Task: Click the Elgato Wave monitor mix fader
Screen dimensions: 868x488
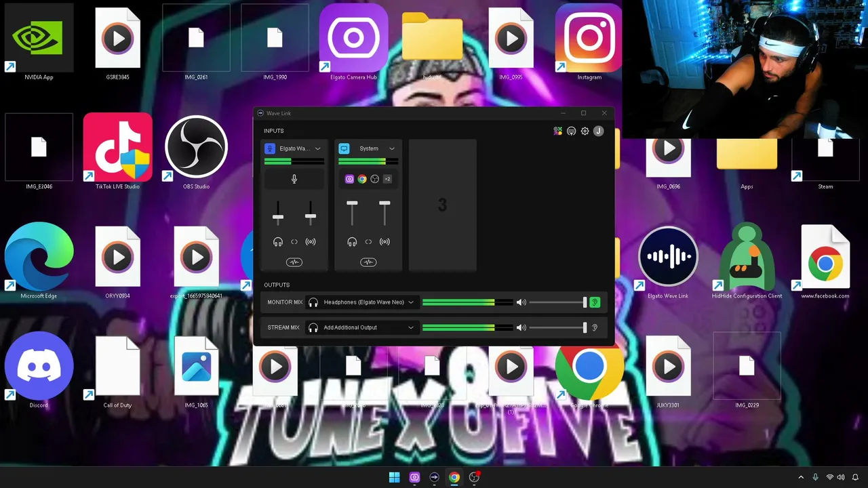Action: [278, 217]
